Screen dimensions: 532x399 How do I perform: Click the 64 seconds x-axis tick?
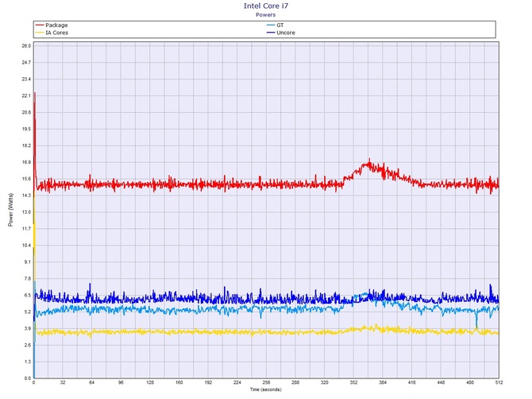(x=91, y=382)
